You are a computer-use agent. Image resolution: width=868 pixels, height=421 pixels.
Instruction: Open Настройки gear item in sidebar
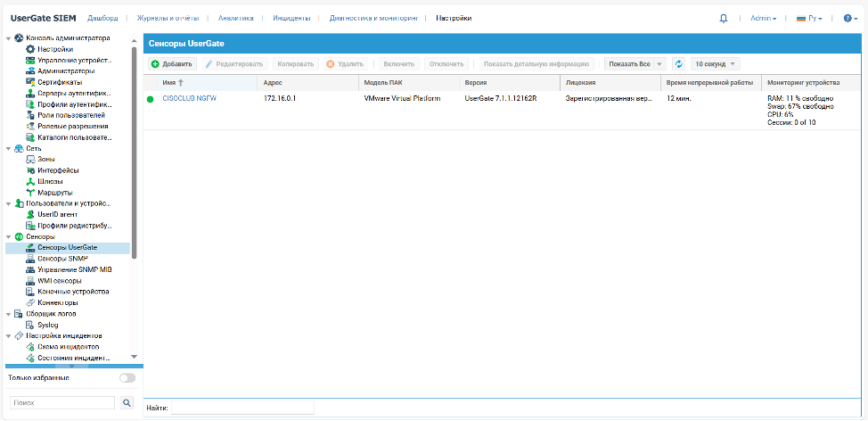pyautogui.click(x=55, y=49)
